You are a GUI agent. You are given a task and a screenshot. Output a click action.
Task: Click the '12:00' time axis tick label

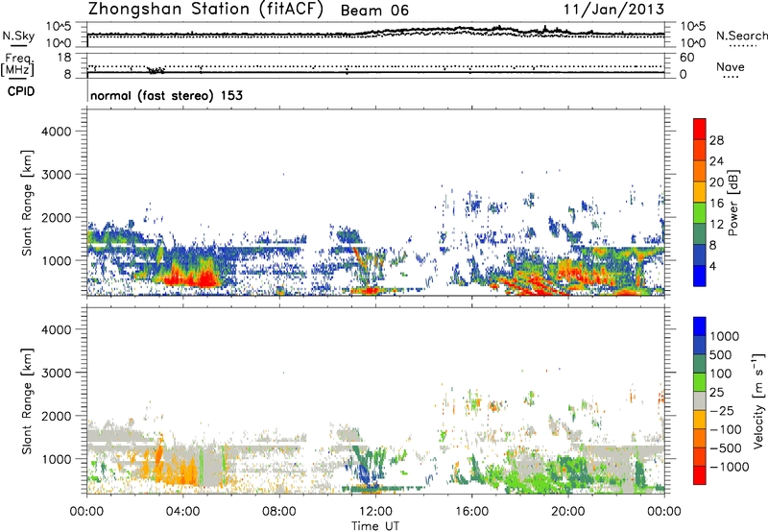click(375, 512)
